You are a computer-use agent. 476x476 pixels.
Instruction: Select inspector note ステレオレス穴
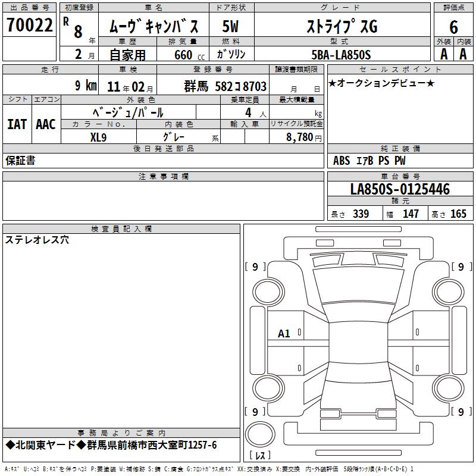tap(37, 240)
